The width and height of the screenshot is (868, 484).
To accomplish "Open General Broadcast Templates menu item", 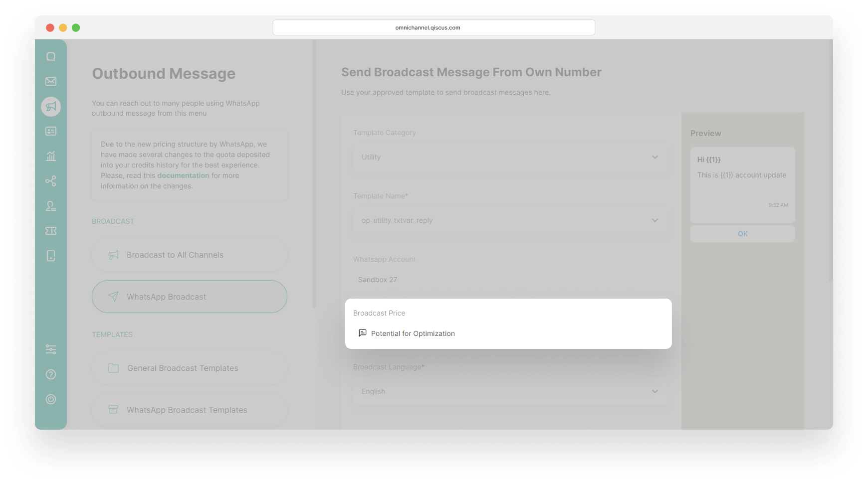I will (x=190, y=368).
